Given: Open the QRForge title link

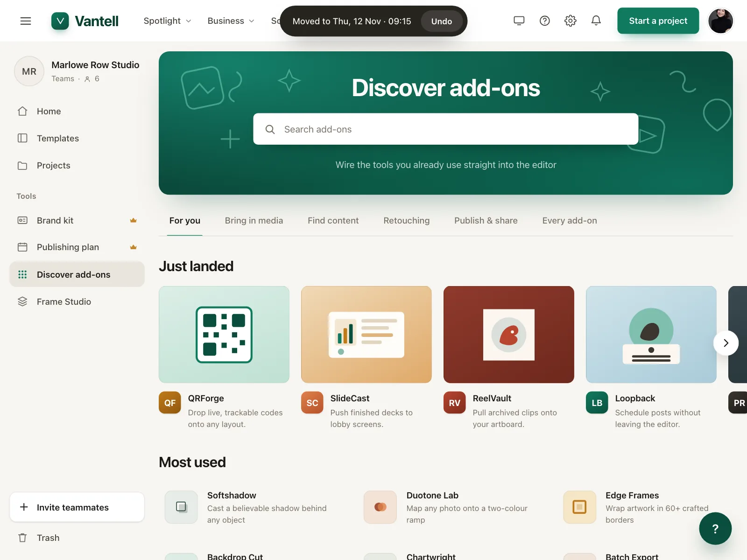Looking at the screenshot, I should 206,399.
